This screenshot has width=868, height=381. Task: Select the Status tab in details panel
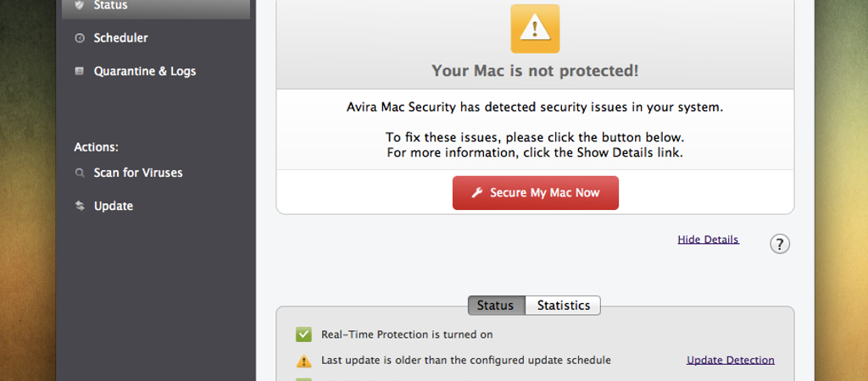point(495,306)
